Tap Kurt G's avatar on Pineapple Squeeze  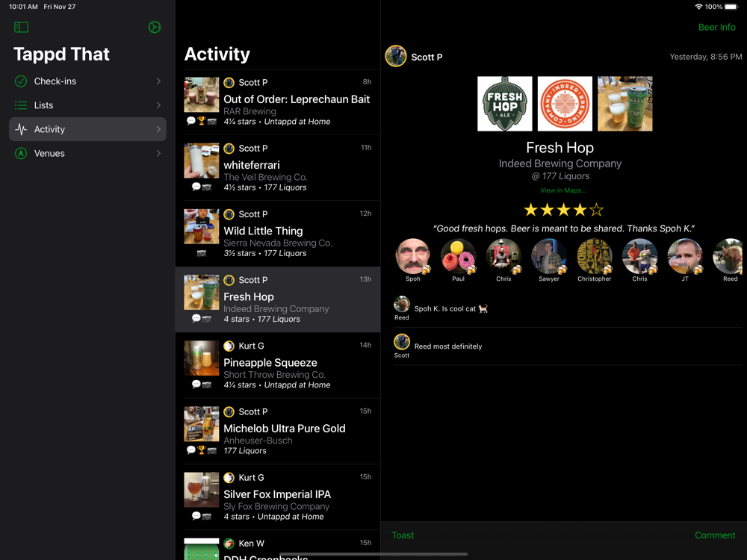click(x=229, y=346)
